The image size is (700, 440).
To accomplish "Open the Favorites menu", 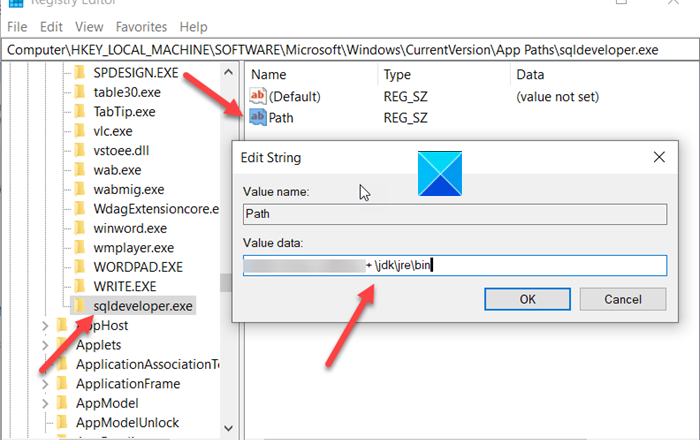I will coord(141,27).
